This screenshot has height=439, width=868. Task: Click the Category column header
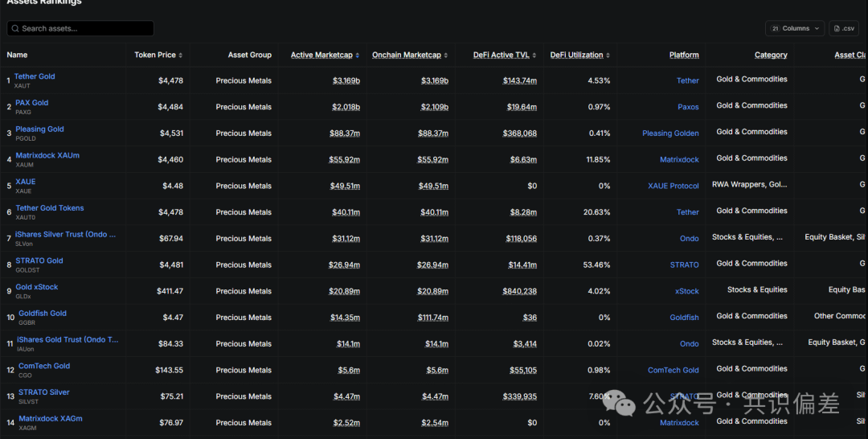[x=771, y=55]
